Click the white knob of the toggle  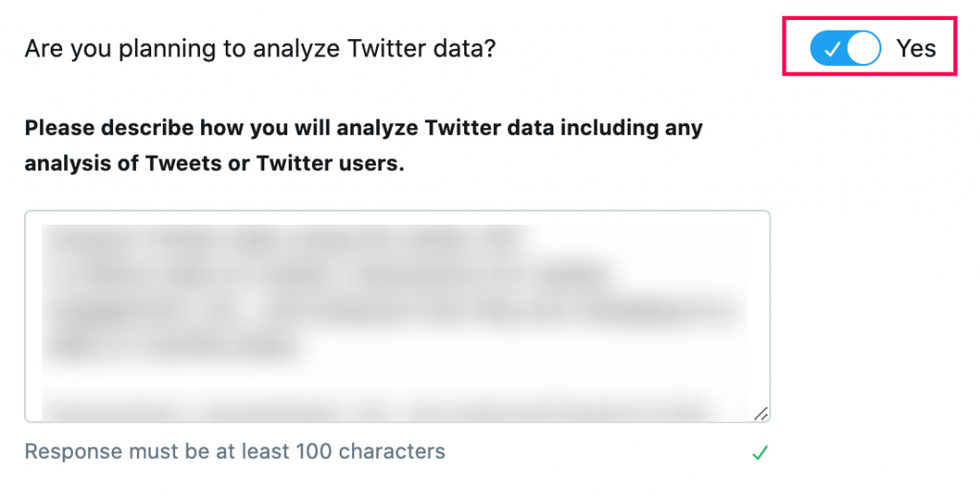[864, 48]
